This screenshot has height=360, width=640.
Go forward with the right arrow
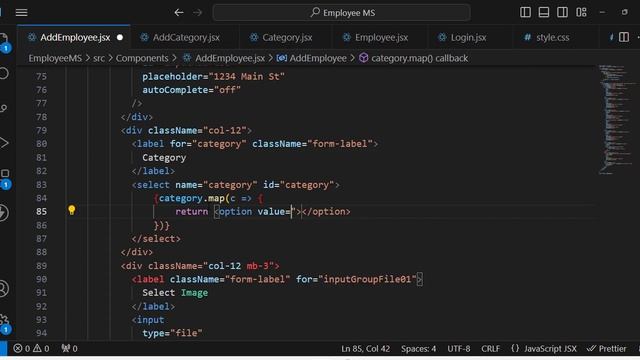[x=198, y=13]
